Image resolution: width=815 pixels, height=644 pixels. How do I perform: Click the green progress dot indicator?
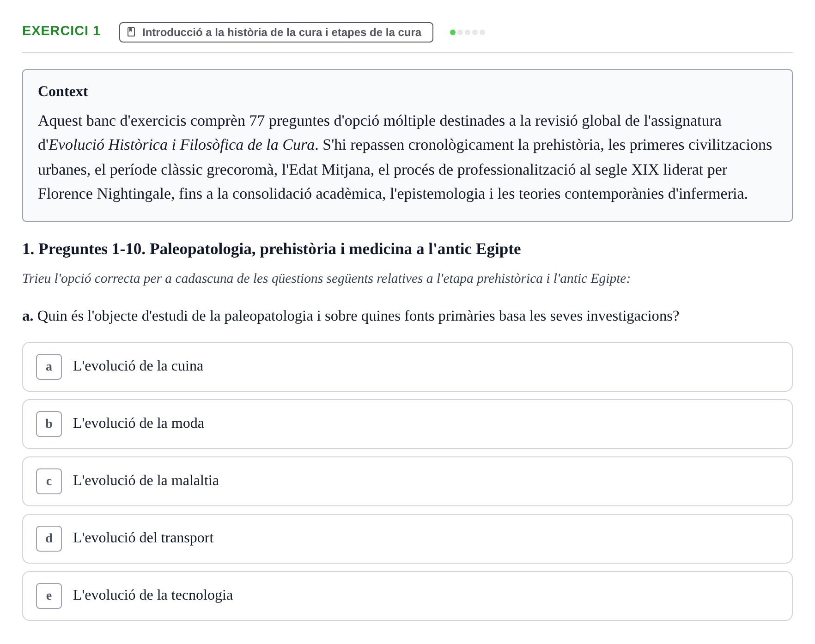click(x=453, y=32)
